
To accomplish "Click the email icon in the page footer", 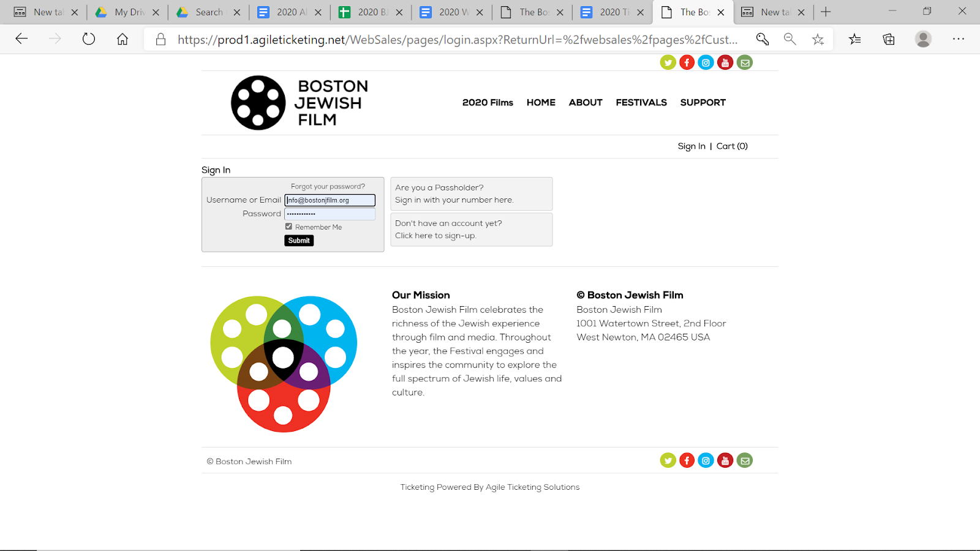I will click(745, 460).
